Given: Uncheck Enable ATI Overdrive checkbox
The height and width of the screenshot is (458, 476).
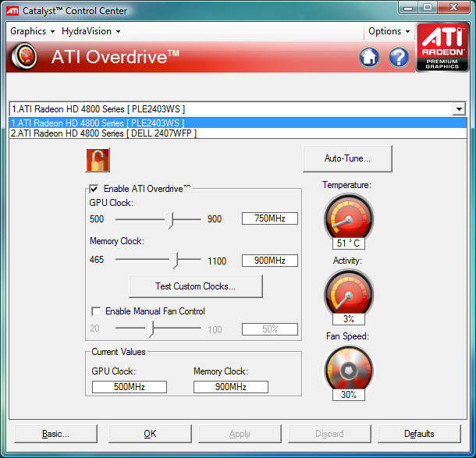Looking at the screenshot, I should pyautogui.click(x=94, y=189).
